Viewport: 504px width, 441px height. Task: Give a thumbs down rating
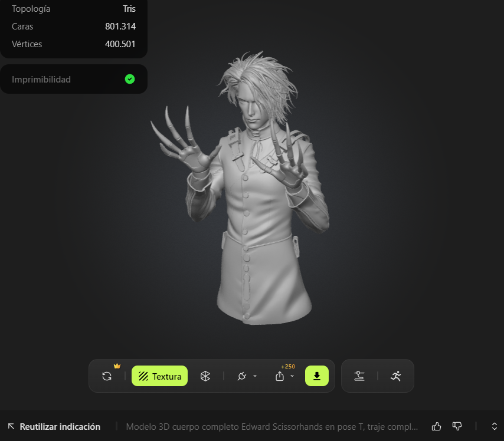click(x=457, y=426)
